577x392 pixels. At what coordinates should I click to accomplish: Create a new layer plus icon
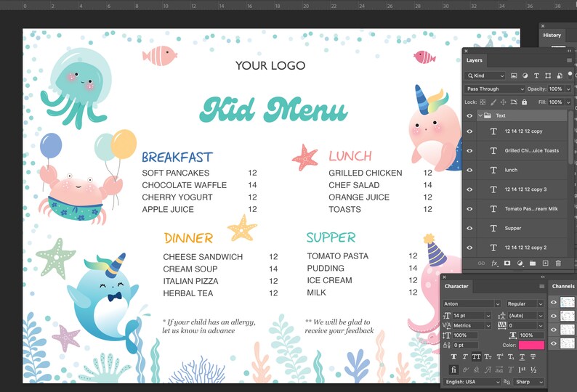pyautogui.click(x=545, y=264)
